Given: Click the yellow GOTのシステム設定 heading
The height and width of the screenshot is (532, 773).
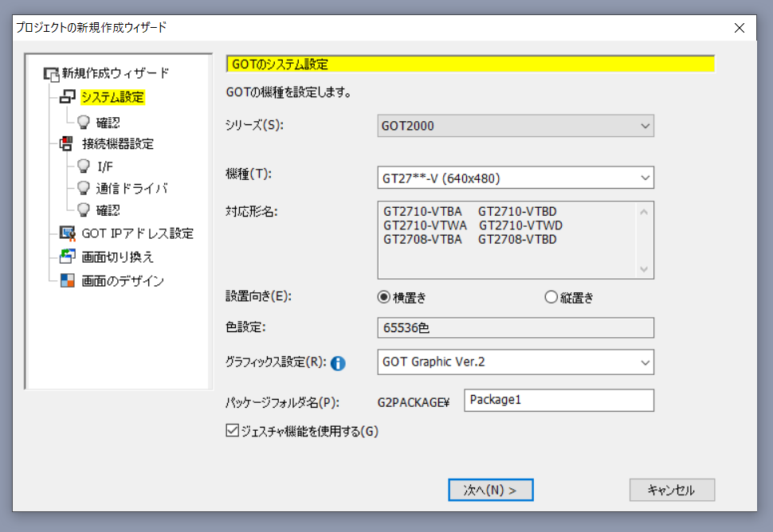Looking at the screenshot, I should click(x=470, y=64).
